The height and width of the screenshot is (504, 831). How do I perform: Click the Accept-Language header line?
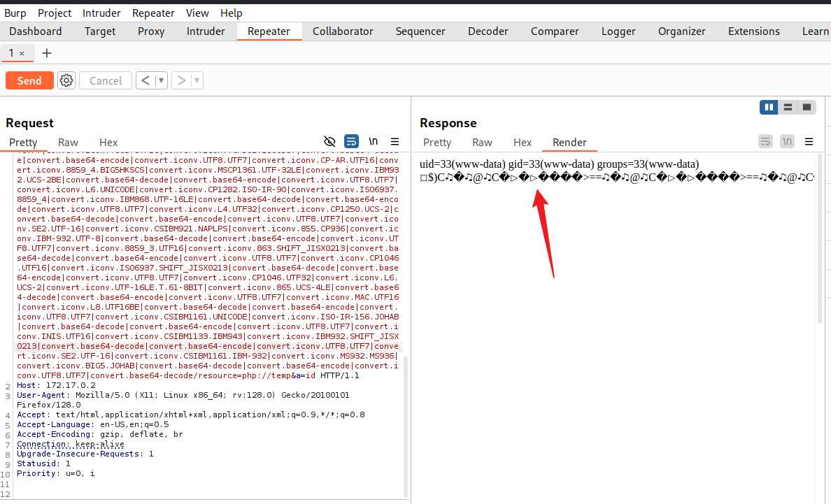(x=93, y=424)
